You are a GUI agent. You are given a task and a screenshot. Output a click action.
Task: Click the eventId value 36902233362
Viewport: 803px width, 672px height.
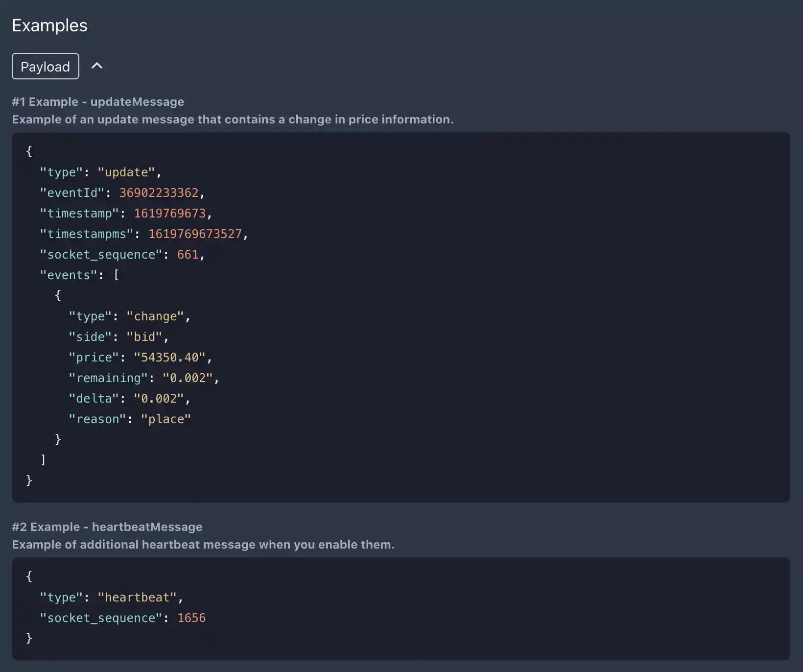pos(159,193)
